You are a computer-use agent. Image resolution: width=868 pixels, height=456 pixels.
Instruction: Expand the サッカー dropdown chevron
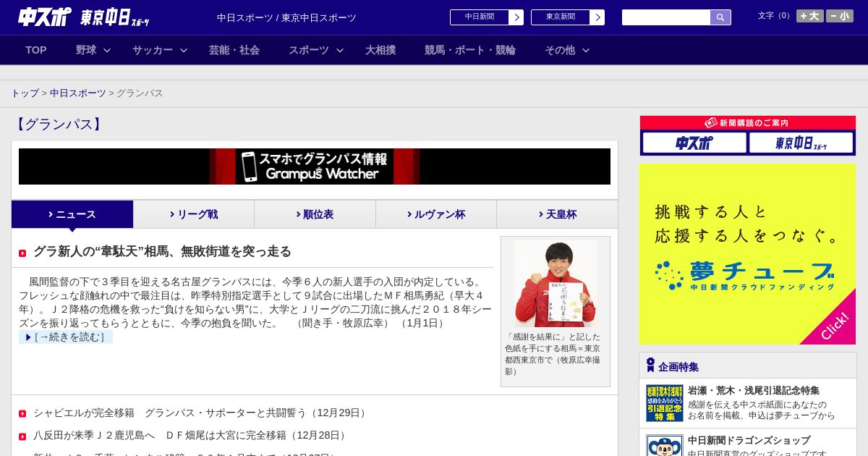coord(184,50)
